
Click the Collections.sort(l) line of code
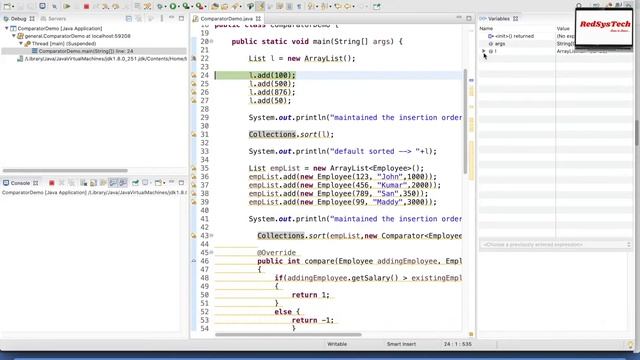click(x=291, y=134)
